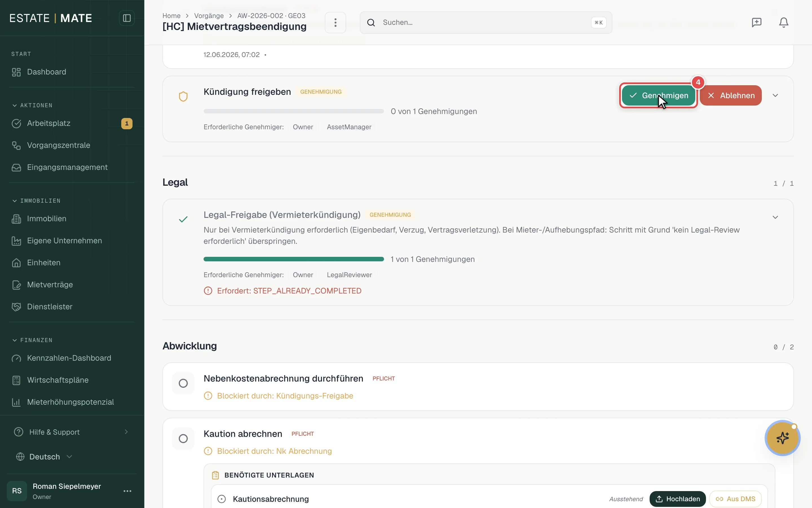Open Eingangsmanagement in the sidebar
Image resolution: width=812 pixels, height=508 pixels.
coord(72,167)
